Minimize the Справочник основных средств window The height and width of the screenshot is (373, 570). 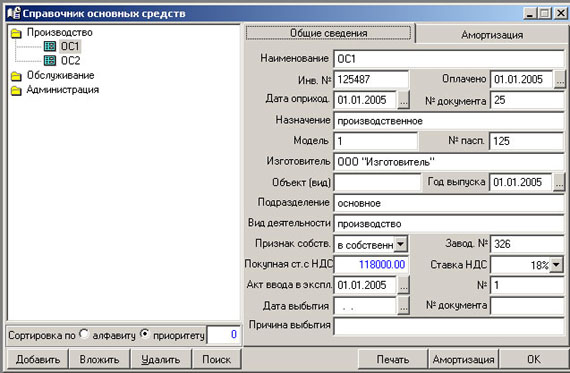coord(530,13)
